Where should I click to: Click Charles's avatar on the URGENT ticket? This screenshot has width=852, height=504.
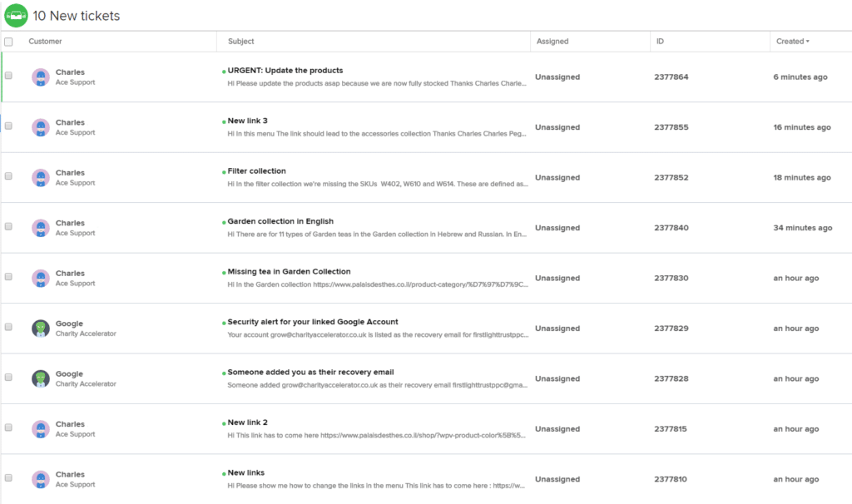(40, 77)
